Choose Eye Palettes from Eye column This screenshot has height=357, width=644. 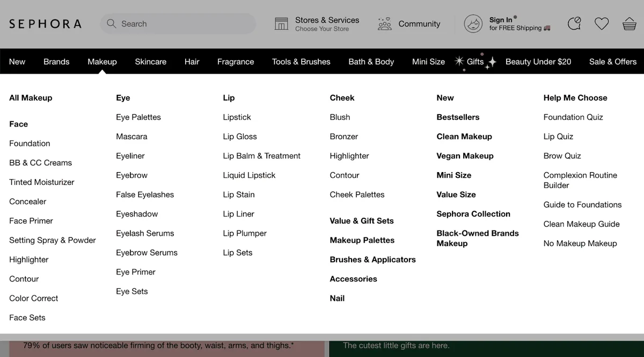[x=138, y=117]
